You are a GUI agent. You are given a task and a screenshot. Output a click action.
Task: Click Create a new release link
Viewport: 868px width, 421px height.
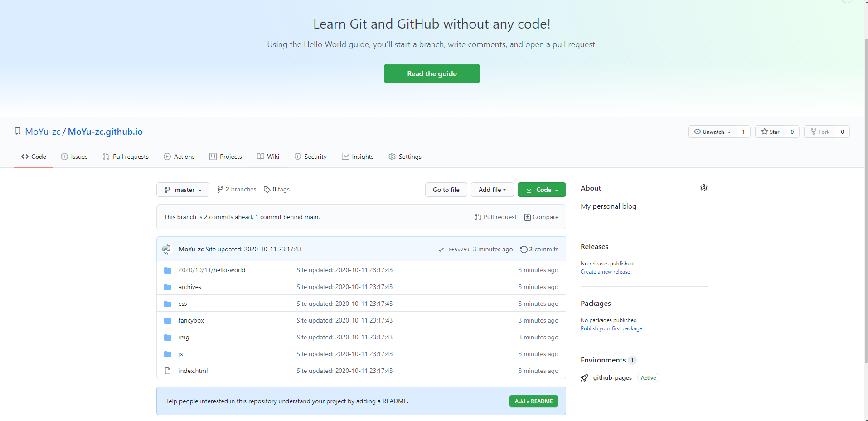coord(605,272)
